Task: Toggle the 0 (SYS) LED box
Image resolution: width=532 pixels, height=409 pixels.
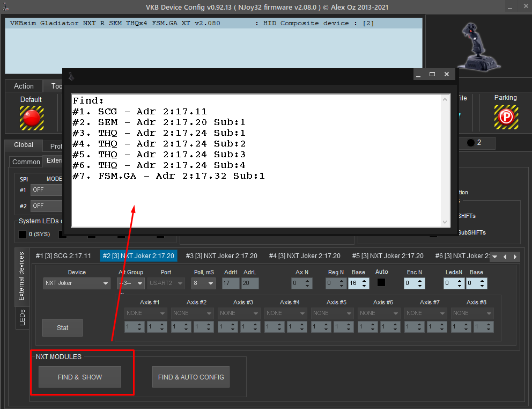Action: [x=23, y=235]
